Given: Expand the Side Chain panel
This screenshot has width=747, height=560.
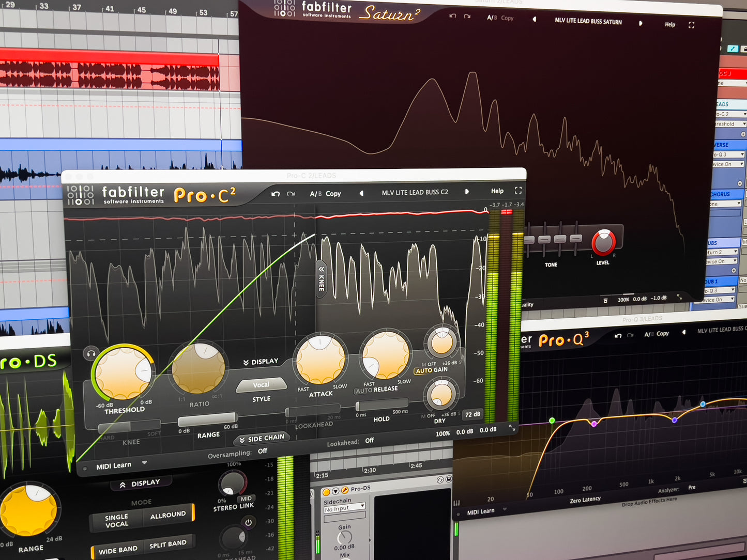Looking at the screenshot, I should [262, 439].
